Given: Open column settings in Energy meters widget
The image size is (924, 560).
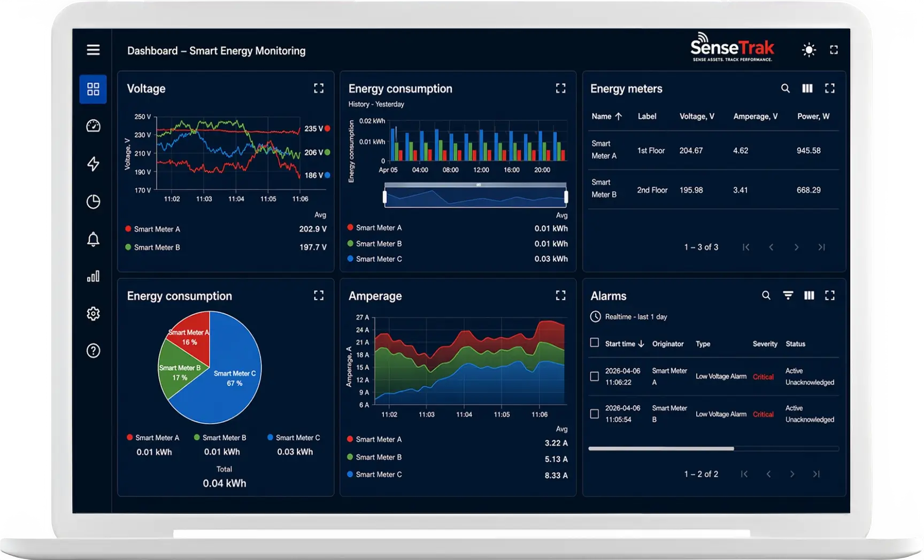Looking at the screenshot, I should [x=807, y=88].
